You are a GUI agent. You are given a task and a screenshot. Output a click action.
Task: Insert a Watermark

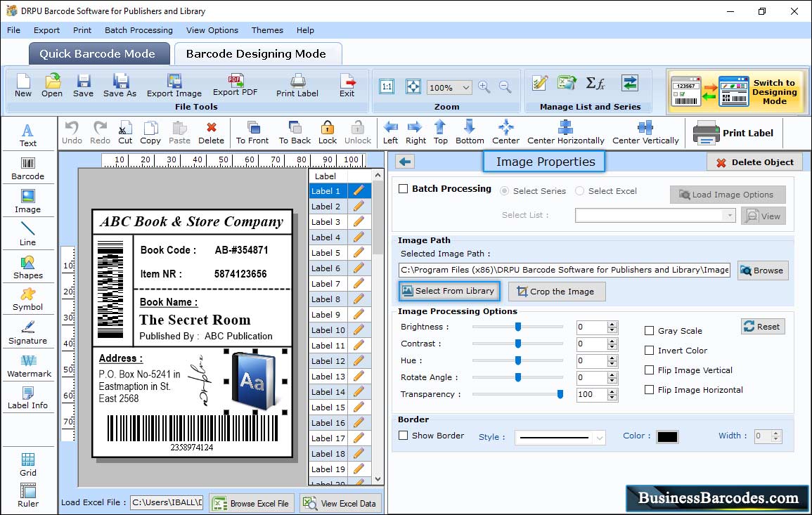tap(29, 366)
